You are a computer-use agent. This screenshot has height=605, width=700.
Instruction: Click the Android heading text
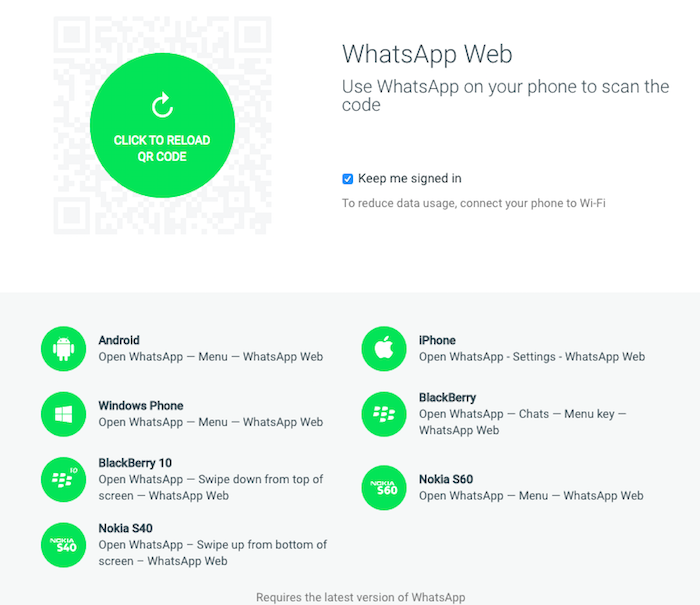pos(119,340)
